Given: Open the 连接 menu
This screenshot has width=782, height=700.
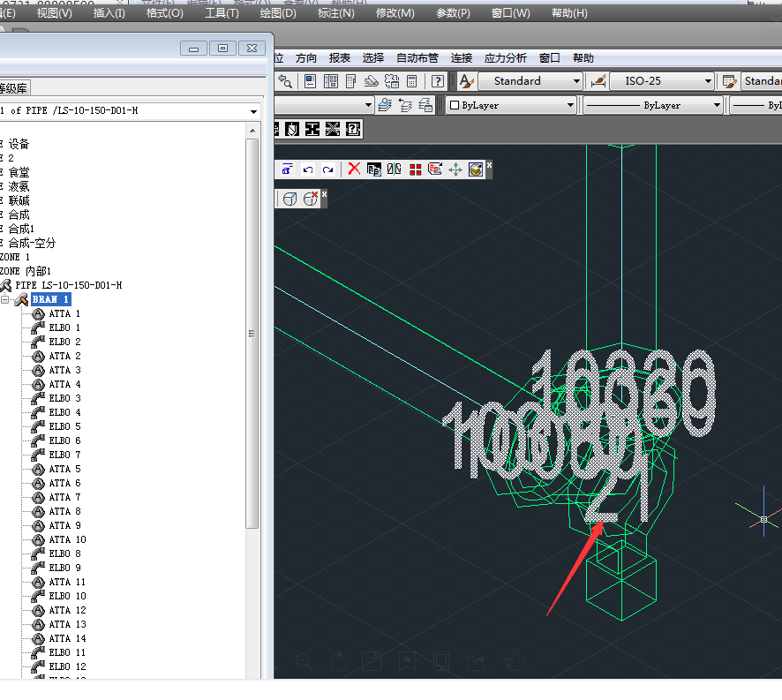Looking at the screenshot, I should [462, 58].
